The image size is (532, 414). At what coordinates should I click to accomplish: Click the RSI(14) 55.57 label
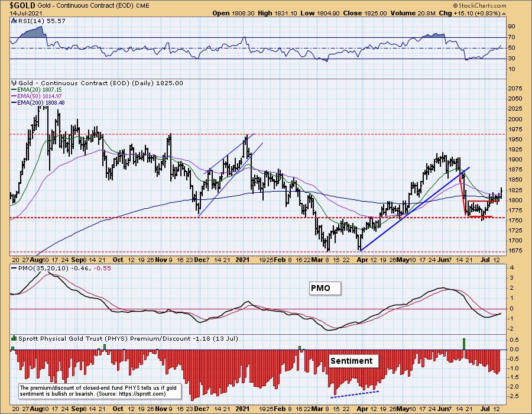(x=41, y=21)
